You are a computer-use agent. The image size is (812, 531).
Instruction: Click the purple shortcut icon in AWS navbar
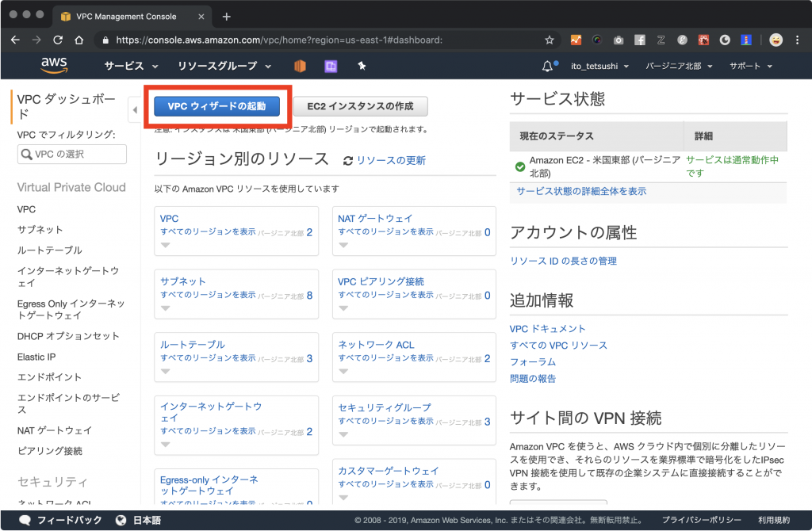click(331, 67)
